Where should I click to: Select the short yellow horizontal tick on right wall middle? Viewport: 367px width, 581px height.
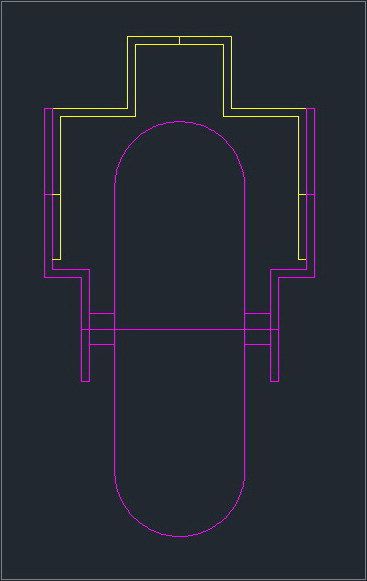click(x=302, y=194)
